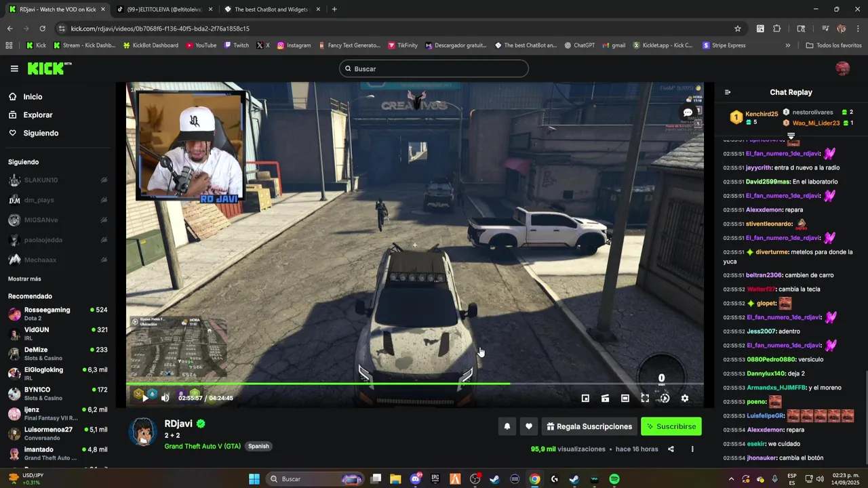868x488 pixels.
Task: Click Regala Suscripciones button
Action: tap(589, 426)
